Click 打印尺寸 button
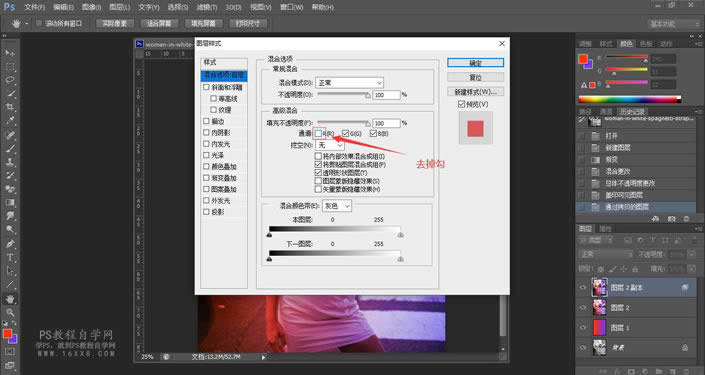Viewport: 705px width, 375px height. pos(248,23)
